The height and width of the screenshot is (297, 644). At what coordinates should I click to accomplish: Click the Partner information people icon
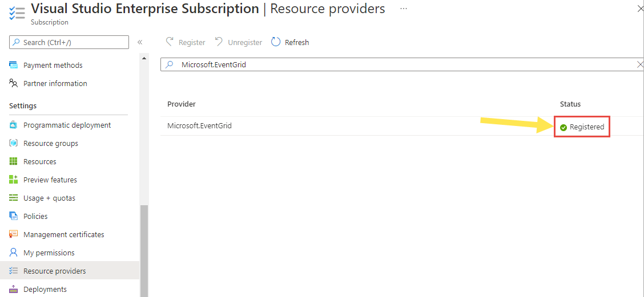(14, 83)
